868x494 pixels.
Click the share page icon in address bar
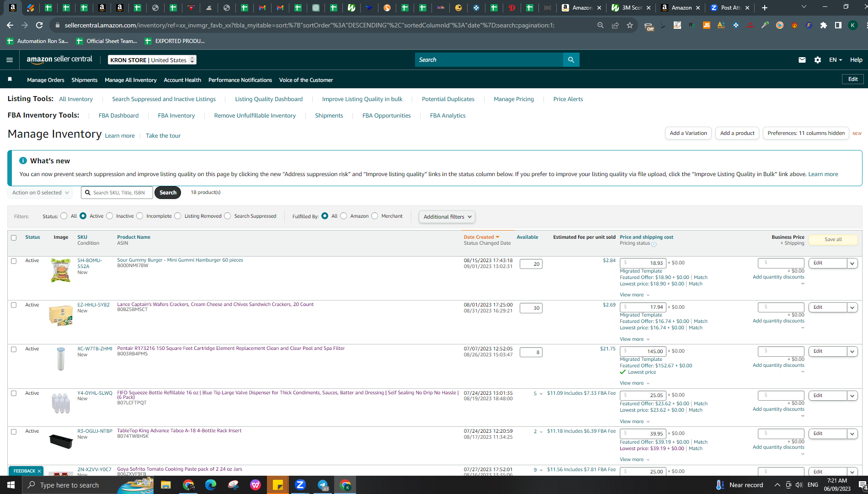(x=615, y=25)
